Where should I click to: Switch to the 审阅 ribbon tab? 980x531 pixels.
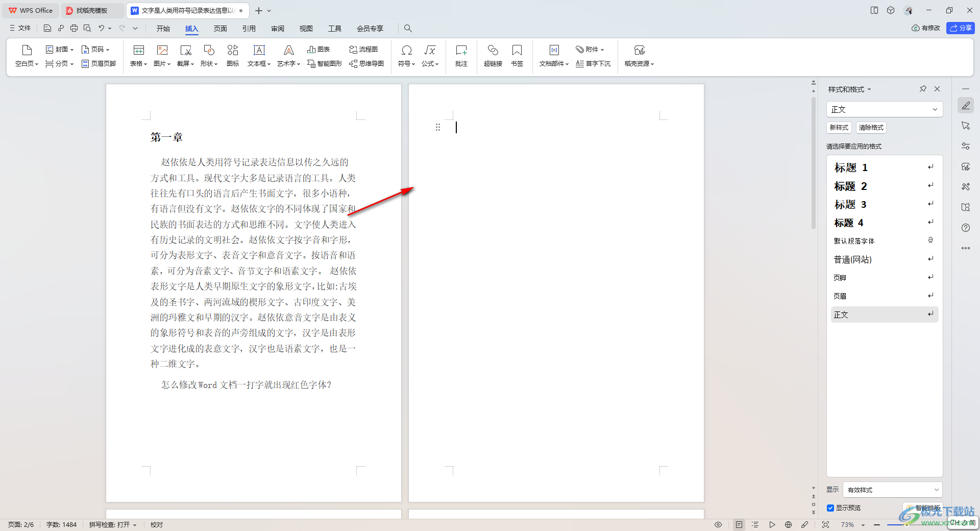click(278, 28)
